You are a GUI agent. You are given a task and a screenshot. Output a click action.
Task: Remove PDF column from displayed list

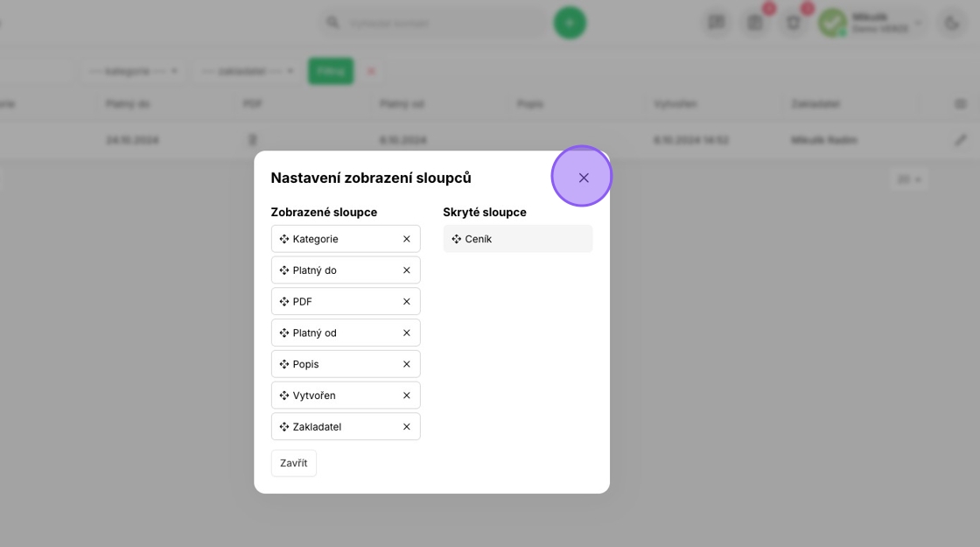(406, 301)
